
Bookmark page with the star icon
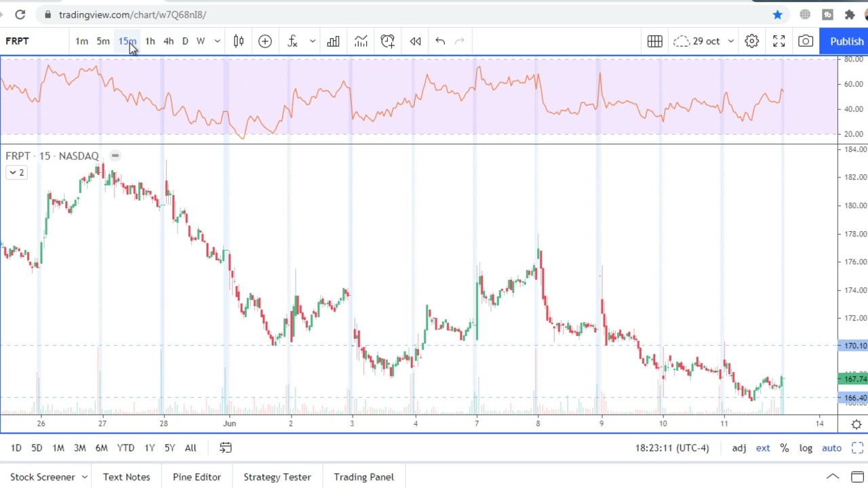click(x=777, y=14)
